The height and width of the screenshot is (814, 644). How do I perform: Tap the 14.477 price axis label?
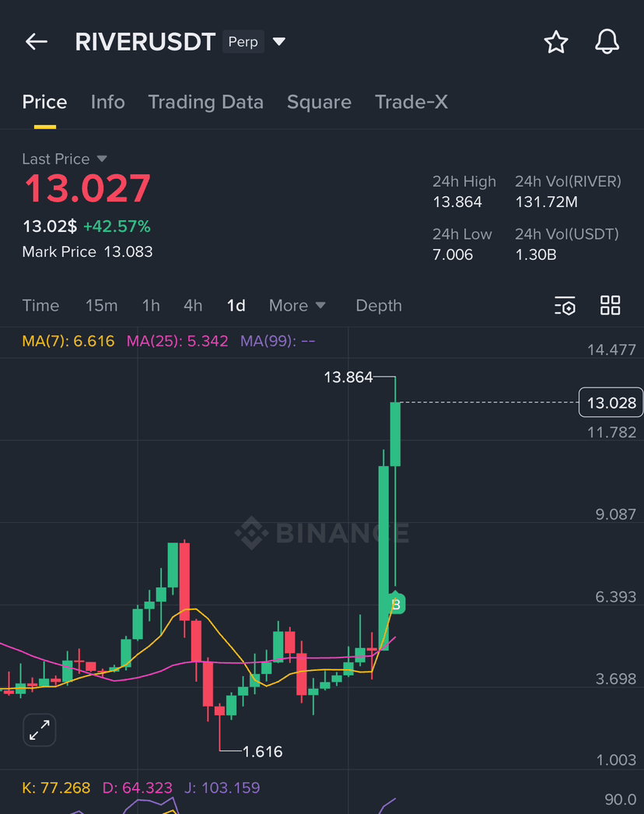[611, 350]
